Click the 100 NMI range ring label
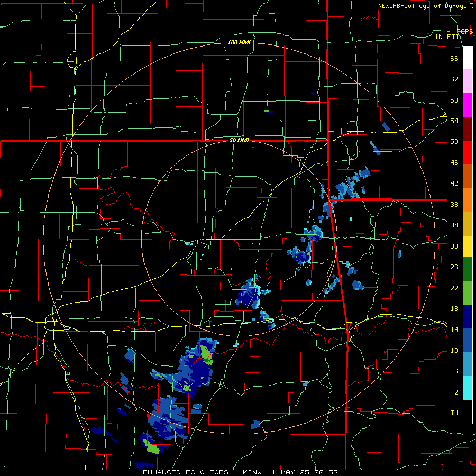This screenshot has height=476, width=476. (x=239, y=42)
